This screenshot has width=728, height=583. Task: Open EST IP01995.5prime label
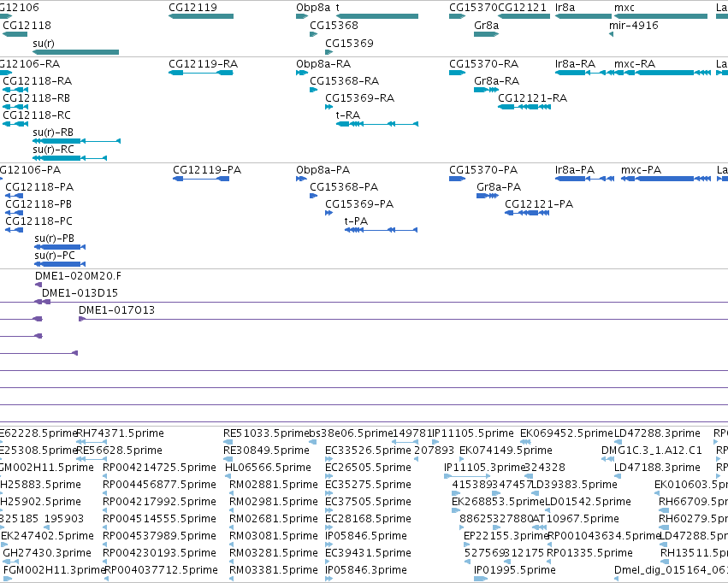point(514,570)
